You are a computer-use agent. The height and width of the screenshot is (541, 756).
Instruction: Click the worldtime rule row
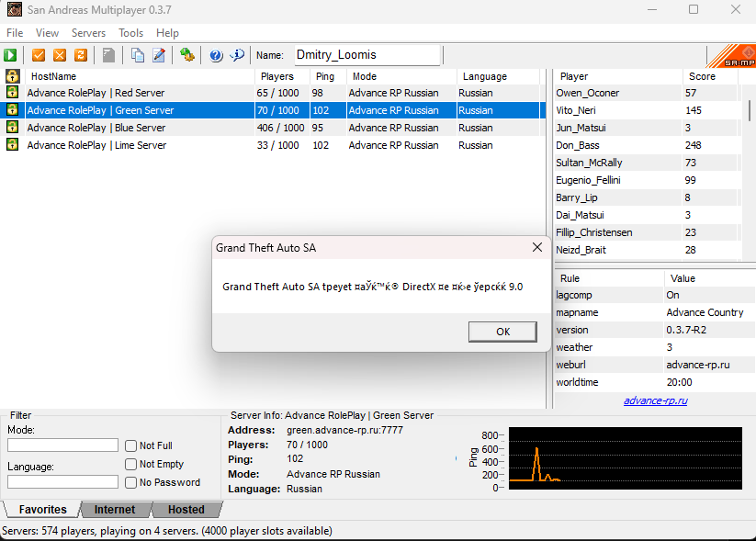coord(655,382)
